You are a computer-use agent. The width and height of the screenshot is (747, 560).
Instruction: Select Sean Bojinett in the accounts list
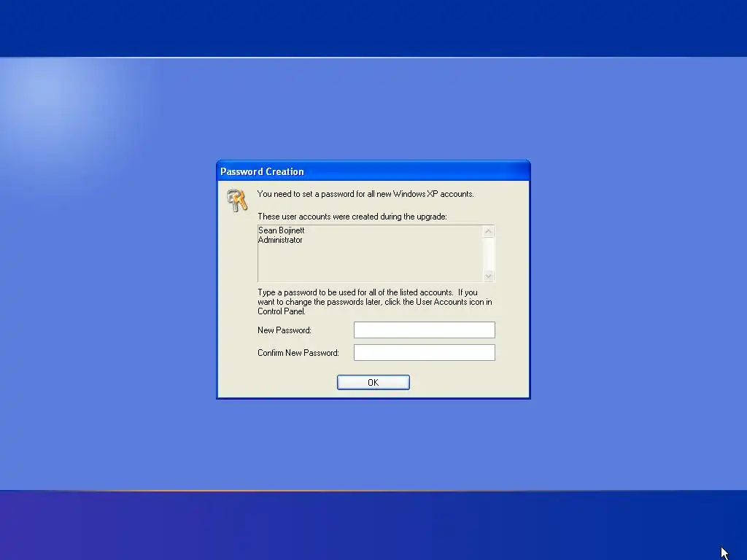point(281,230)
